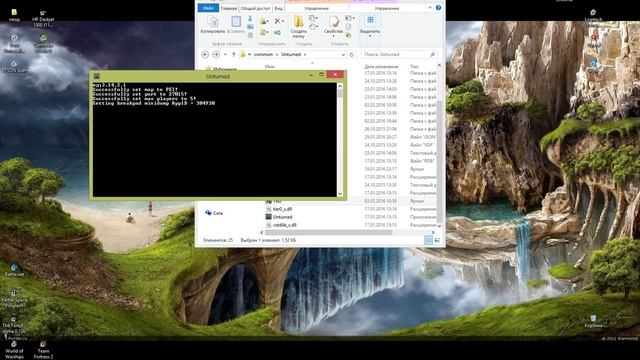
Task: Click the scissors Cut icon in ribbon
Action: pos(250,19)
